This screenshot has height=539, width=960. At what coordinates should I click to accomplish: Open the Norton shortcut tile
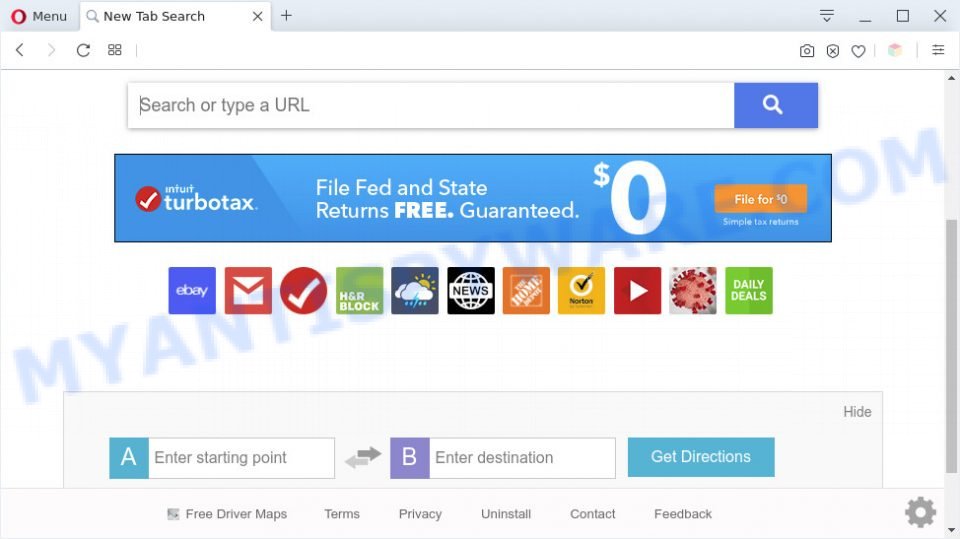(x=582, y=290)
